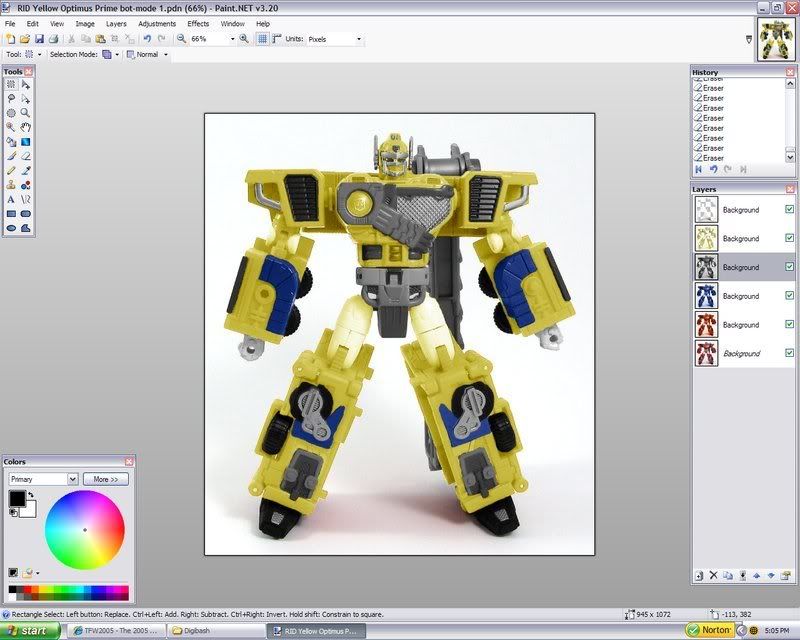Click the Zoom Out magnifier in toolbar
Viewport: 800px width, 640px height.
pos(181,39)
